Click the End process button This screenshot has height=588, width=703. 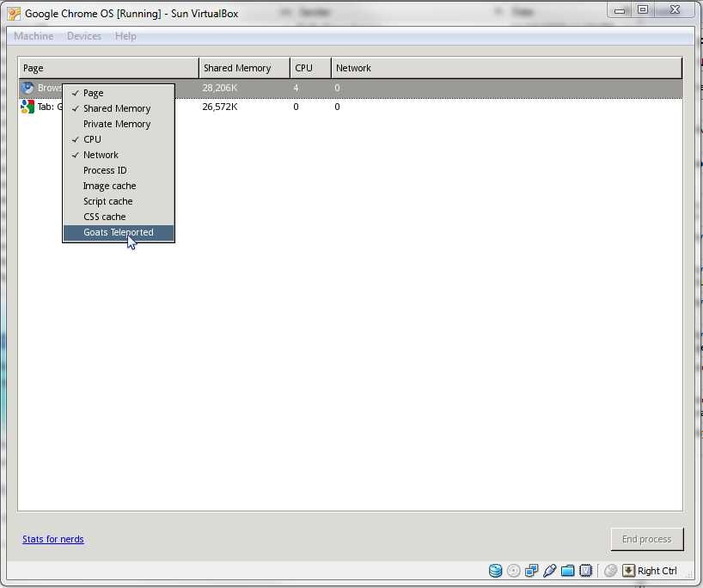point(647,539)
